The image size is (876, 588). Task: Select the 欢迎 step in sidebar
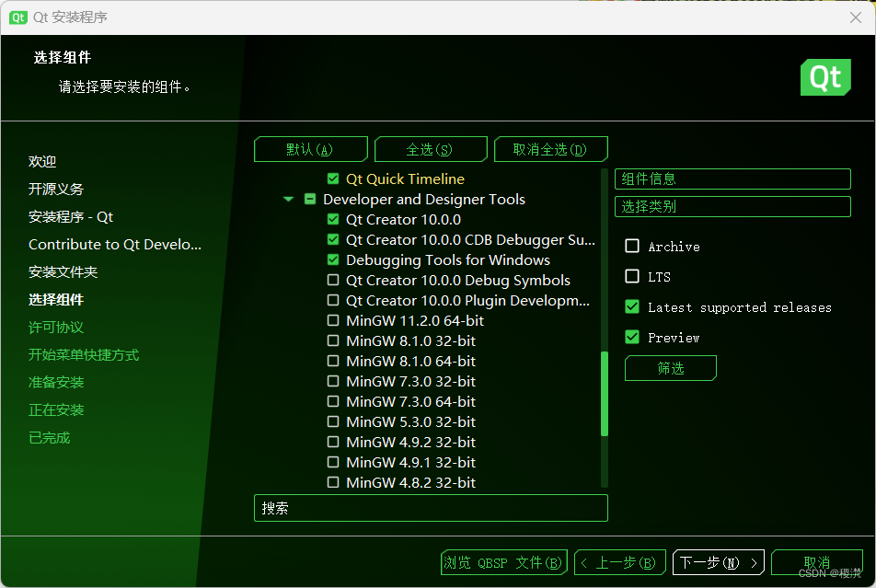[42, 162]
